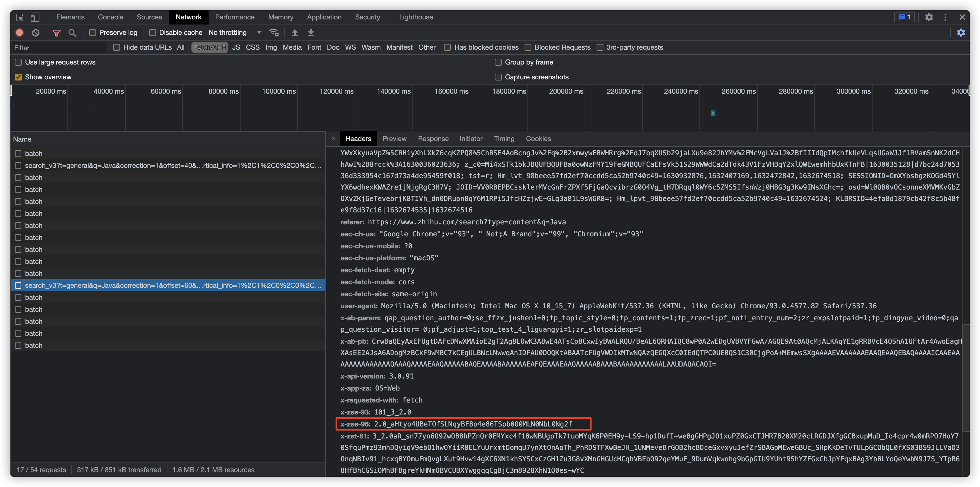This screenshot has width=980, height=487.
Task: Select the Fetch/XHR filter button
Action: tap(209, 47)
